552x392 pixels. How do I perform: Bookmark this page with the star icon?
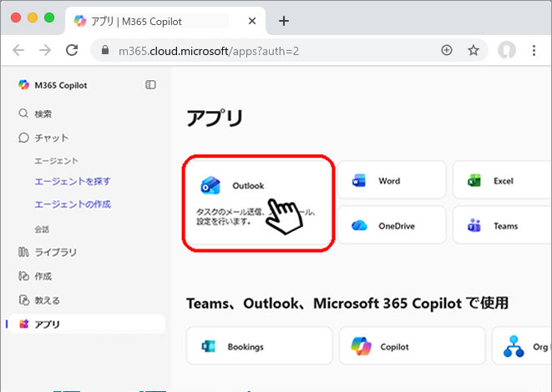[x=474, y=50]
